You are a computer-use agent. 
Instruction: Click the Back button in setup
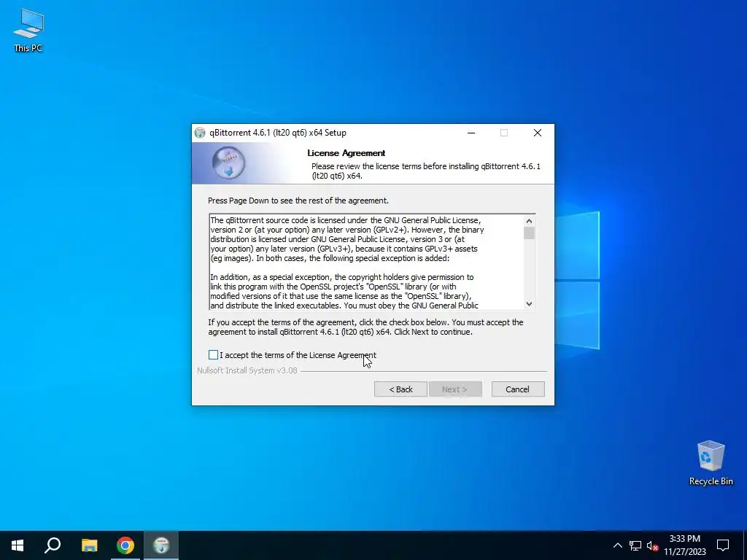[400, 389]
